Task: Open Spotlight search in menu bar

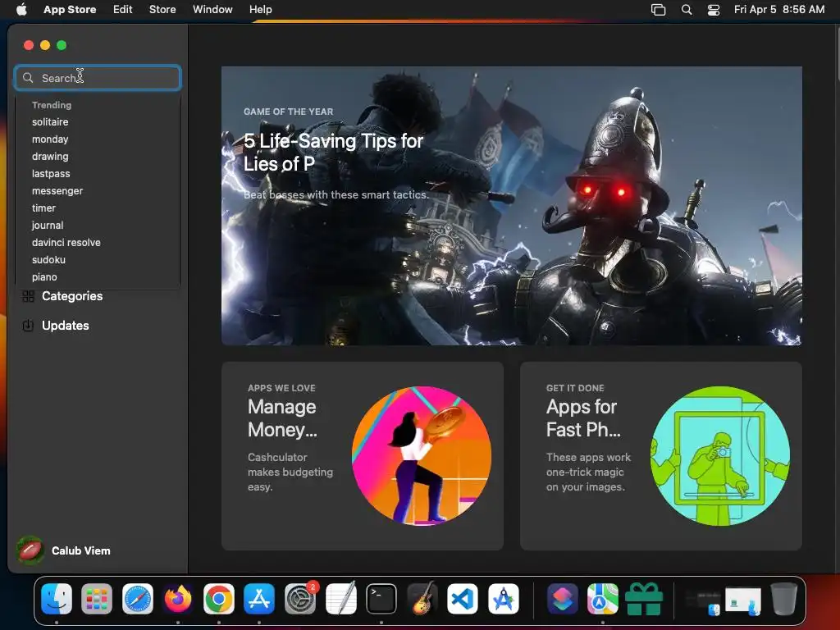Action: 687,10
